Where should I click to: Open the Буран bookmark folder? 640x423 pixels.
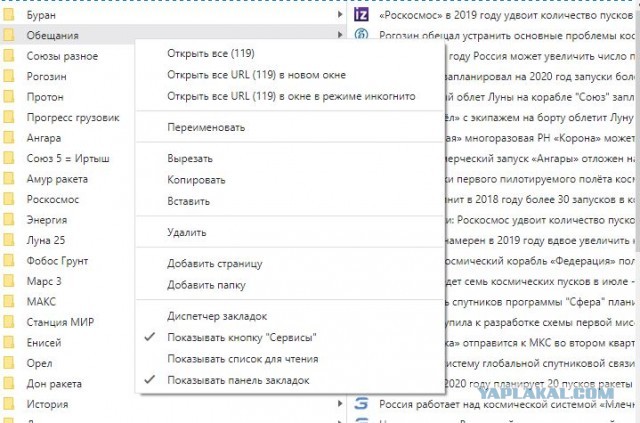[41, 15]
